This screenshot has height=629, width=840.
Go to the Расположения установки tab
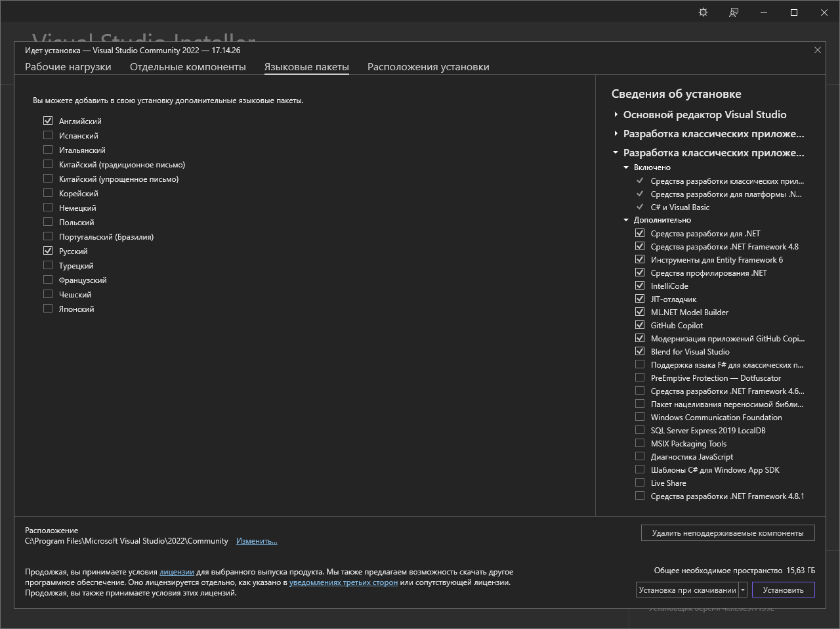pos(428,67)
